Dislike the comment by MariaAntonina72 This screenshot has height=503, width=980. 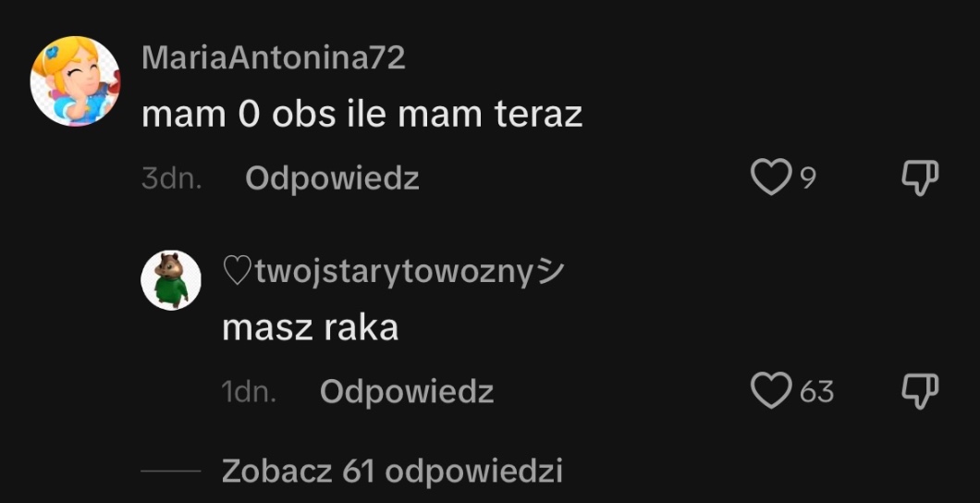pos(920,178)
